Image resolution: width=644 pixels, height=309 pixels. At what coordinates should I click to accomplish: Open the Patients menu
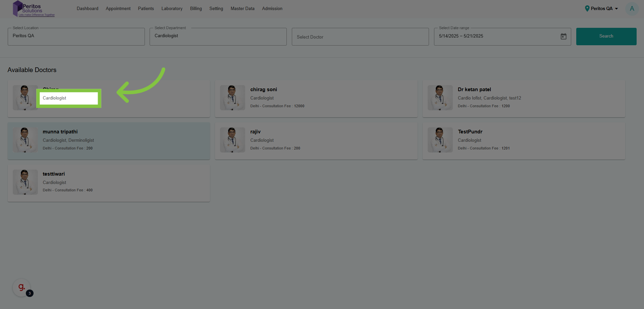click(x=146, y=9)
